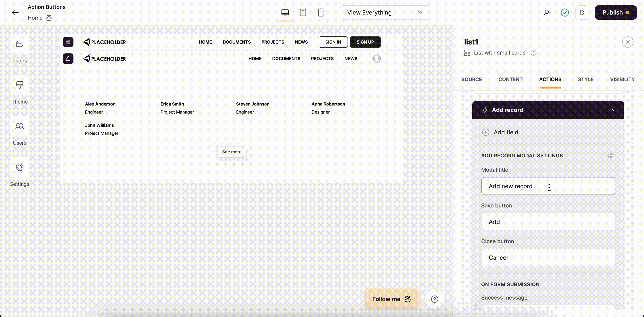Click the Publish button
This screenshot has width=644, height=317.
coord(616,12)
